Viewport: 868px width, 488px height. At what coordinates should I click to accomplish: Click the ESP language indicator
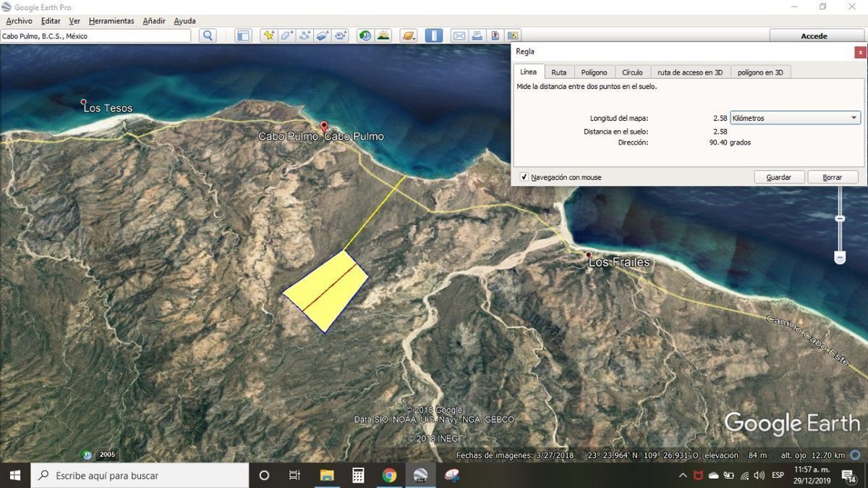point(778,475)
